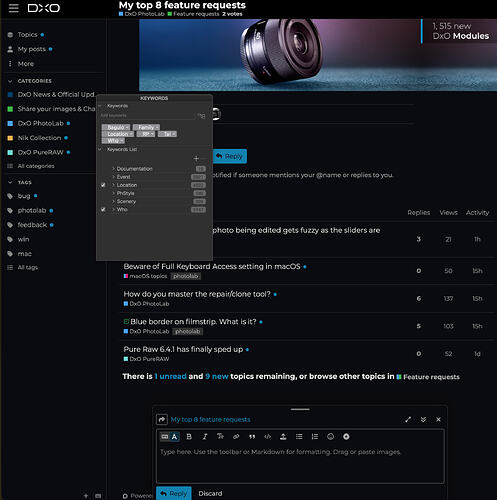
Task: Expand composer to fullscreen
Action: (x=408, y=420)
